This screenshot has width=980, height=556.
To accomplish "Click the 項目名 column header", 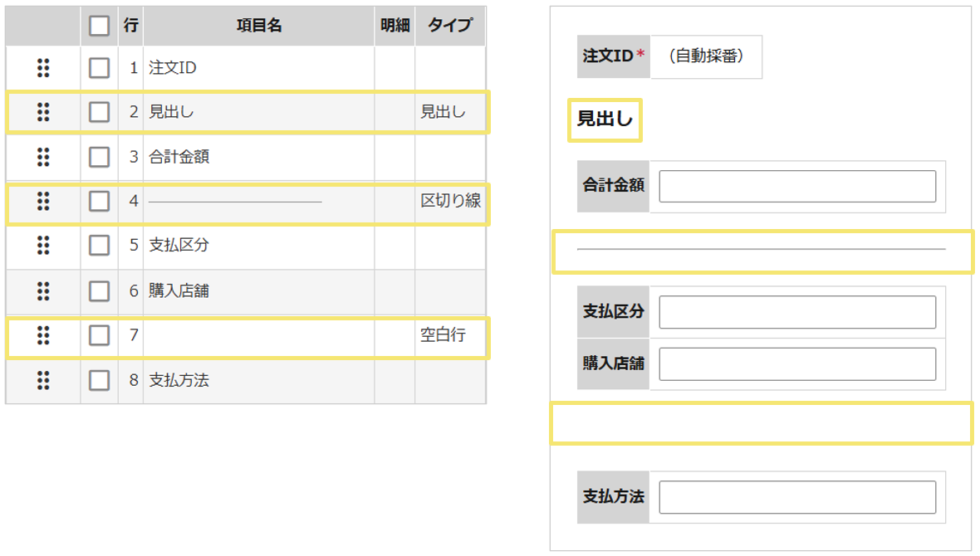I will pos(259,26).
